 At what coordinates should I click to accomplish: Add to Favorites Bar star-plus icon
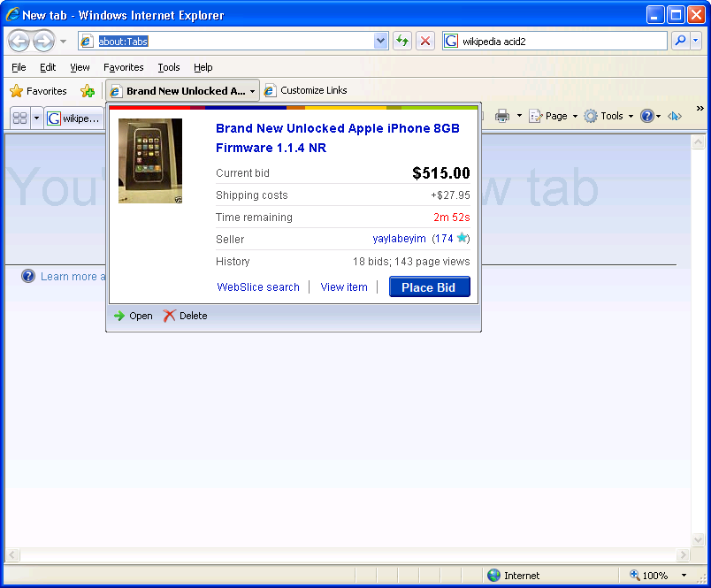[88, 91]
